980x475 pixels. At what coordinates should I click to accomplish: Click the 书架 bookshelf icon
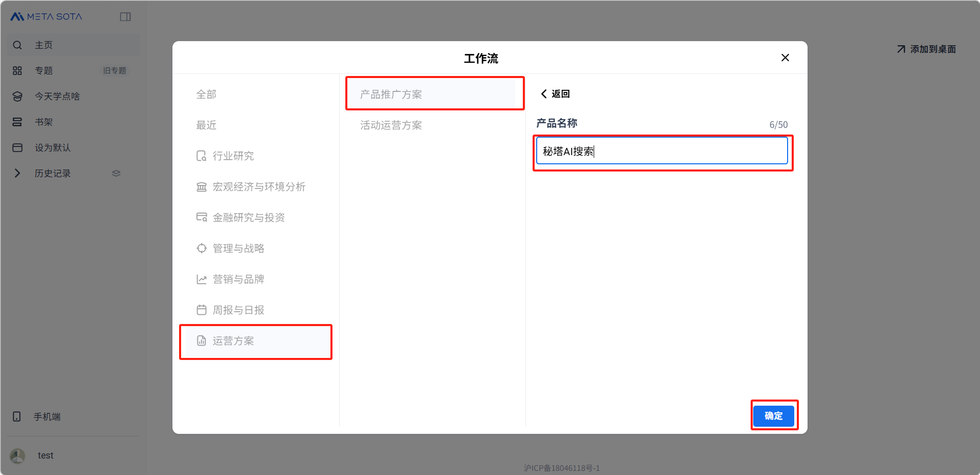(17, 122)
